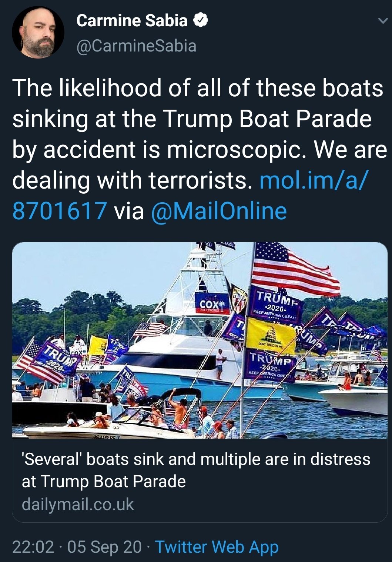Open the 22:02 · 05 Sep 20 timestamp
Viewport: 392px width, 562px height.
click(x=77, y=547)
